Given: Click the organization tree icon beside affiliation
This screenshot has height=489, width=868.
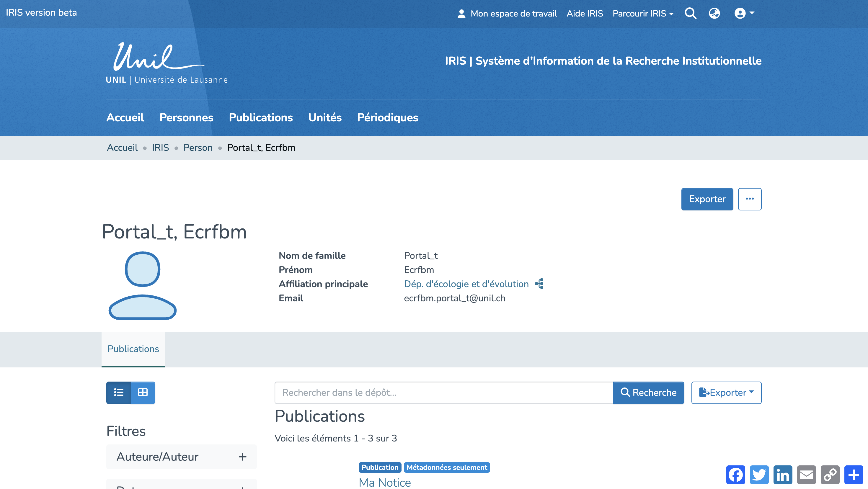Looking at the screenshot, I should pos(539,284).
